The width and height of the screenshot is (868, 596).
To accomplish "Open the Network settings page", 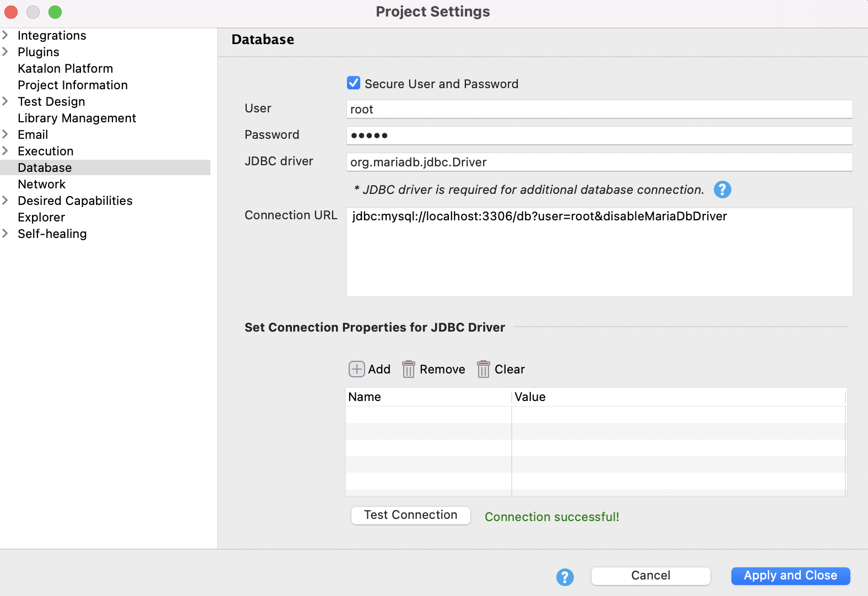I will (42, 184).
